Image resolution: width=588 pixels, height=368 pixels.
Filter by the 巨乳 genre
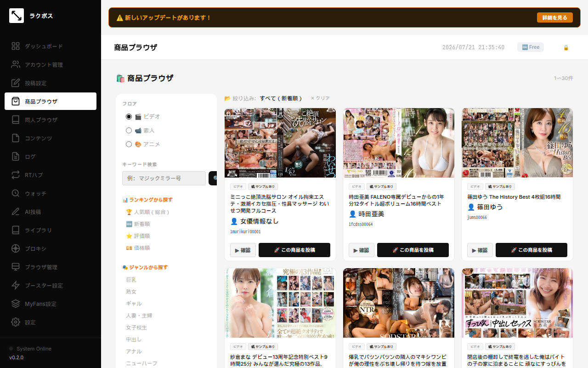(131, 280)
